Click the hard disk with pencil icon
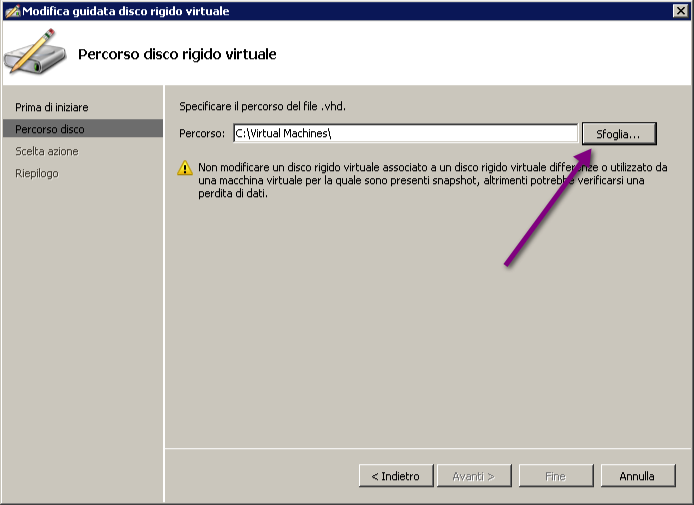The height and width of the screenshot is (505, 694). tap(35, 52)
